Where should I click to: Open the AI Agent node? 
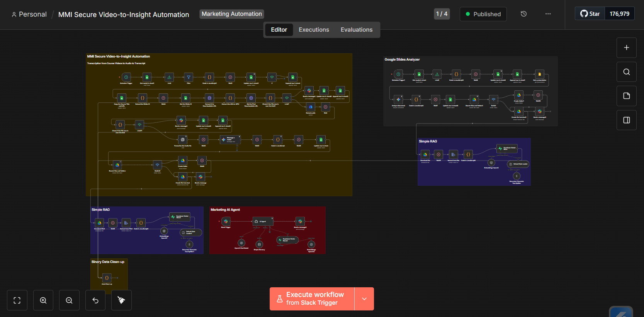coord(263,221)
